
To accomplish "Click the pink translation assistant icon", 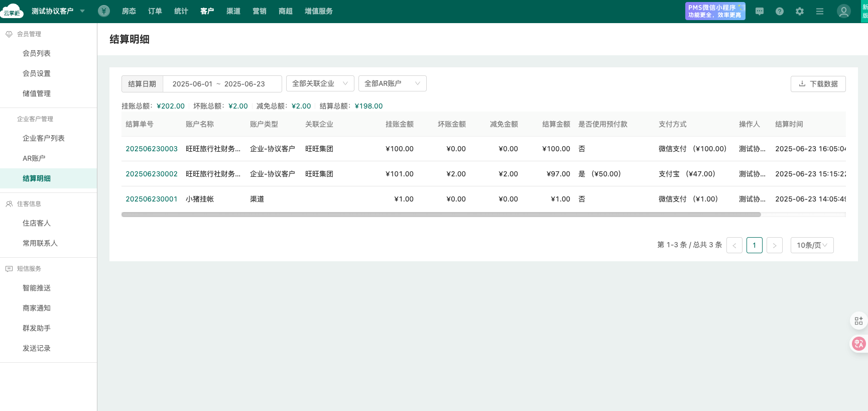I will [859, 344].
